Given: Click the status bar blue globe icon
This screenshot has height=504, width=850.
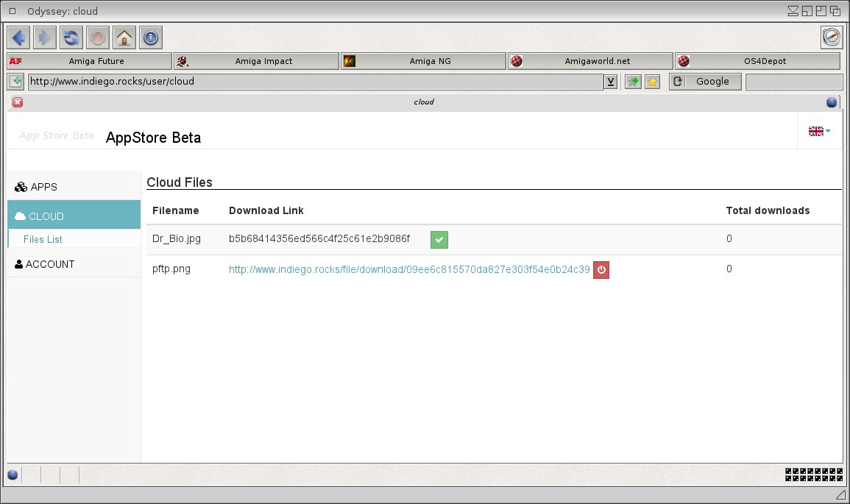Looking at the screenshot, I should click(x=13, y=475).
